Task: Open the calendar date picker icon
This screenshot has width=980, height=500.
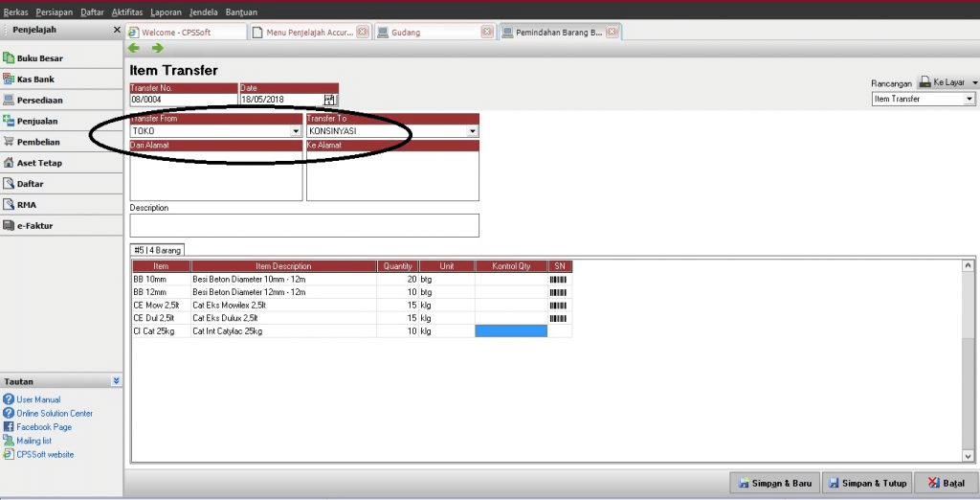Action: click(330, 100)
